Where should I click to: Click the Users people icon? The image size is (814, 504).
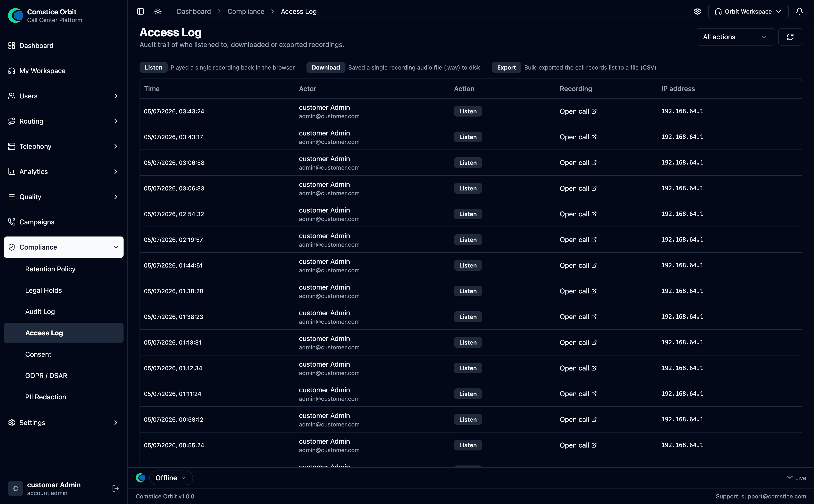click(12, 96)
